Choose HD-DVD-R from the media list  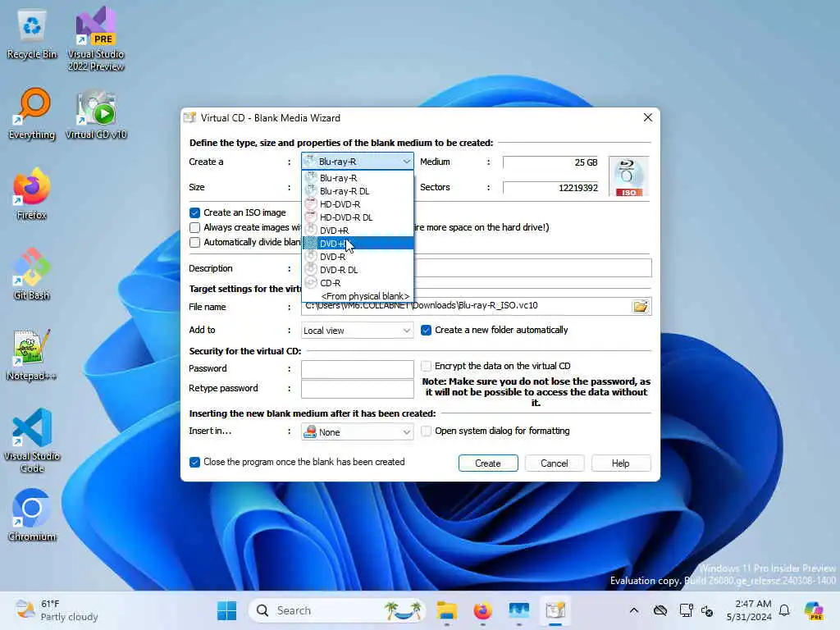(358, 204)
